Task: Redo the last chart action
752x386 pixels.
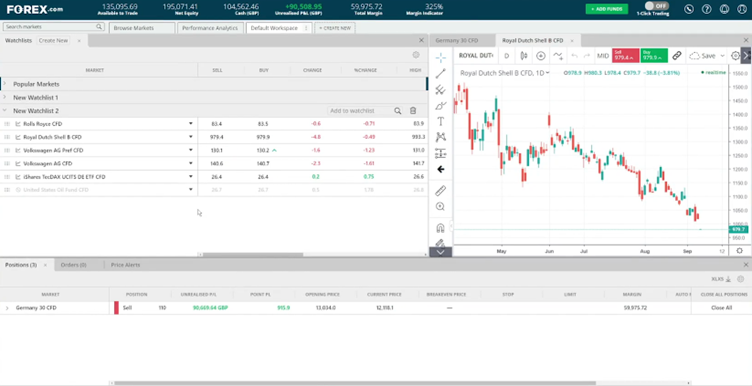Action: click(587, 56)
